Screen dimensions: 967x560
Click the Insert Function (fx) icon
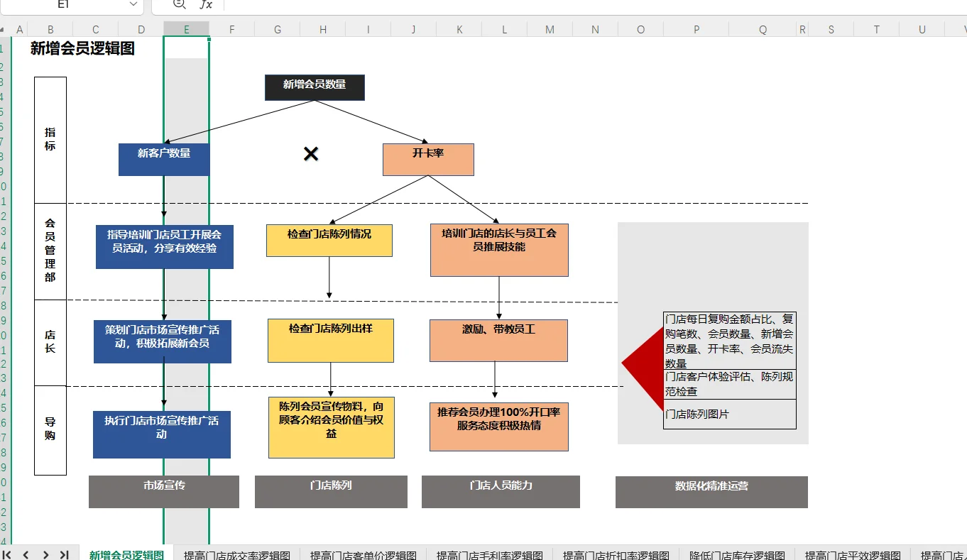(x=207, y=5)
